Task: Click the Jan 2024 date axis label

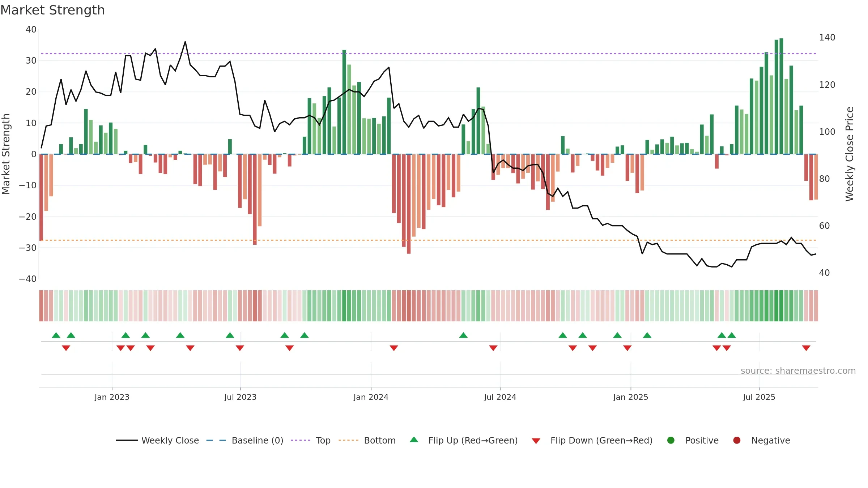Action: coord(371,397)
